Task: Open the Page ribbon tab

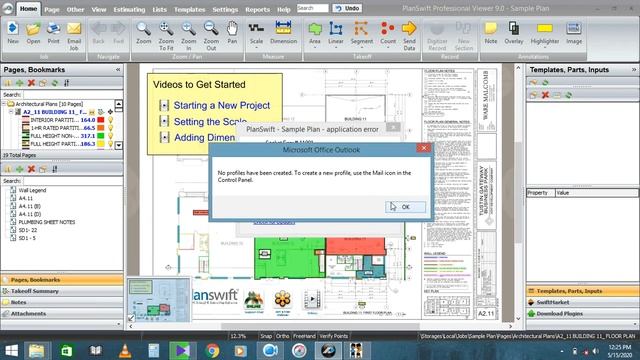Action: [x=52, y=9]
